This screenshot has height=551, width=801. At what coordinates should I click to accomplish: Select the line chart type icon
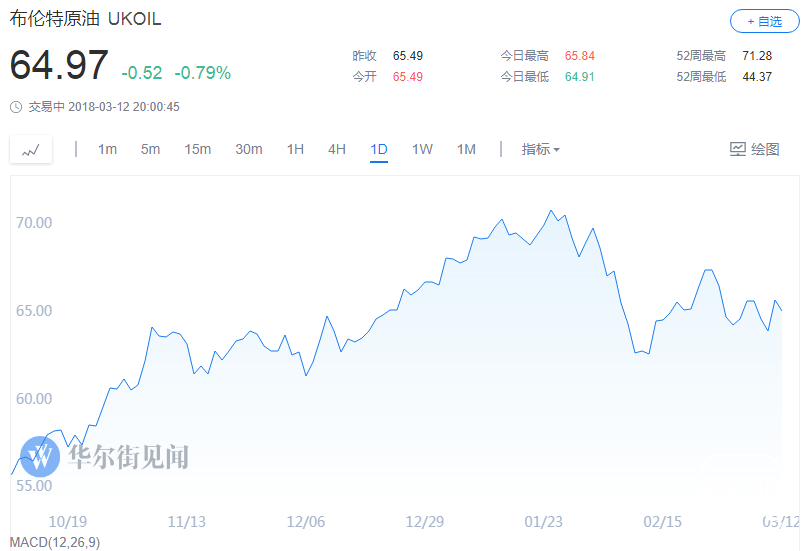[x=31, y=150]
